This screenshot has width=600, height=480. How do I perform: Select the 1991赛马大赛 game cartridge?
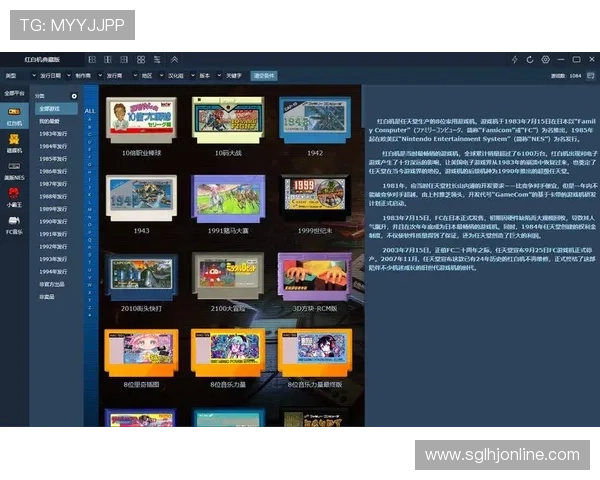point(228,198)
